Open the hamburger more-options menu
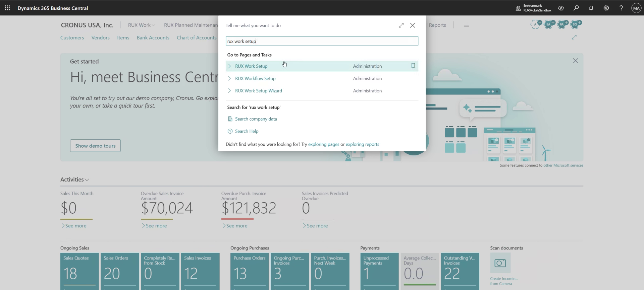The width and height of the screenshot is (644, 290). [466, 25]
